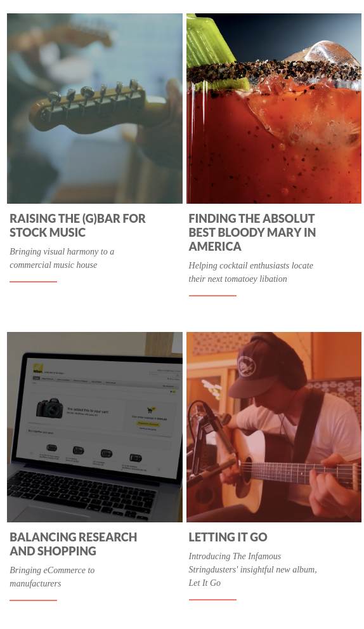
Task: Click the camera product on laptop screen
Action: click(x=49, y=409)
